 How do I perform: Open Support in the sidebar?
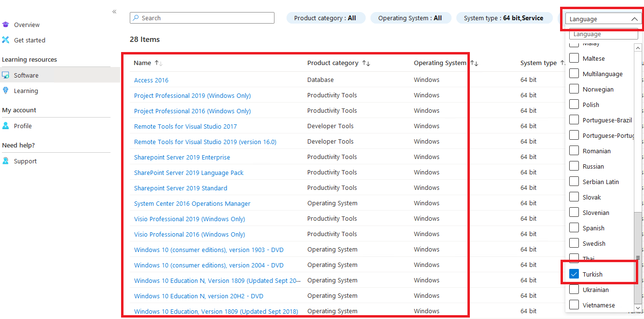click(25, 161)
